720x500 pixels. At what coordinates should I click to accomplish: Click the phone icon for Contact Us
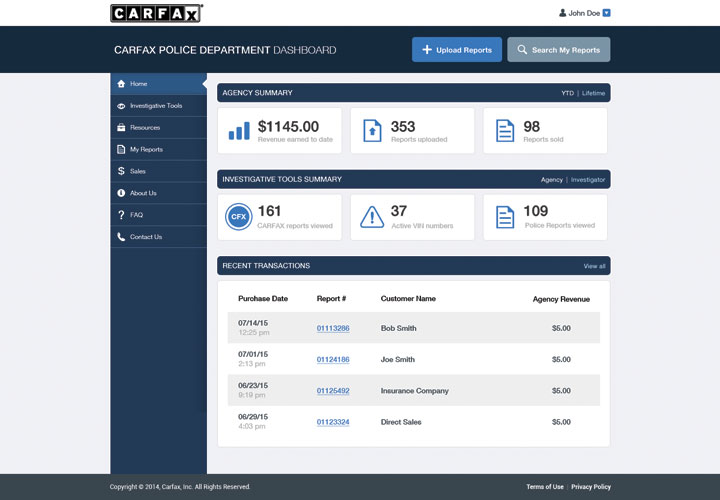121,237
